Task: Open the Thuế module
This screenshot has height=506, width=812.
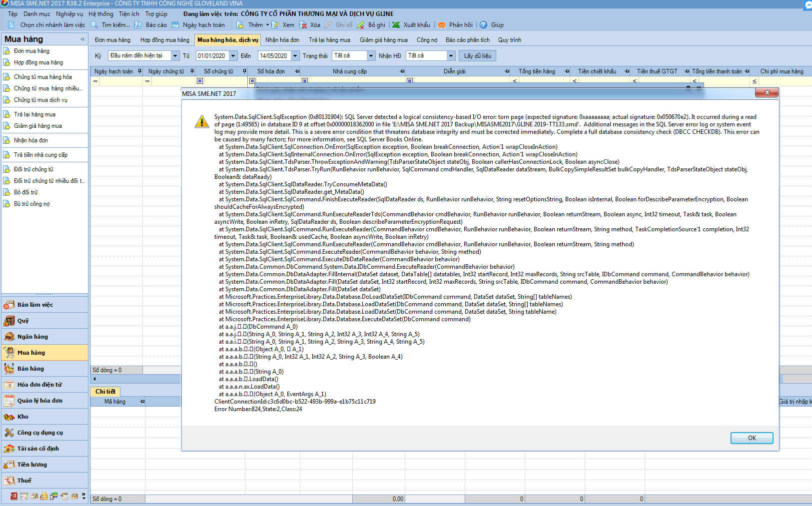Action: [x=45, y=481]
